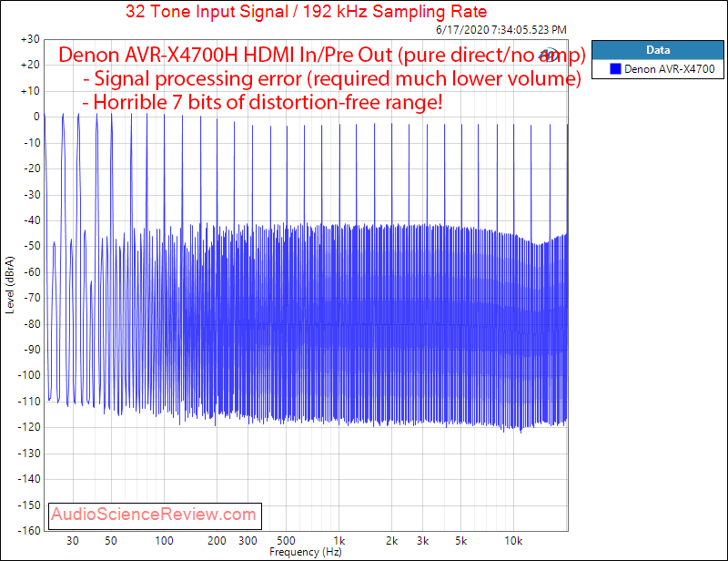
Task: Click the 30 x-axis tick label
Action: click(73, 541)
